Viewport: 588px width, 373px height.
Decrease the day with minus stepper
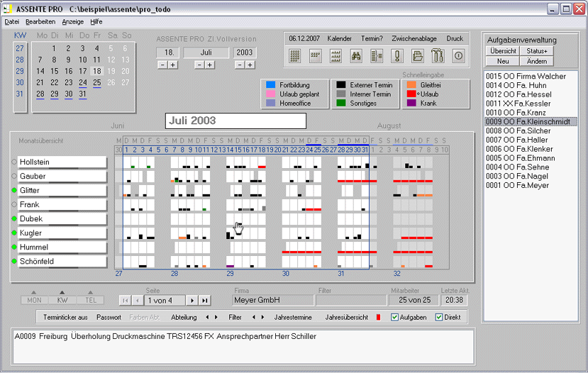[162, 65]
